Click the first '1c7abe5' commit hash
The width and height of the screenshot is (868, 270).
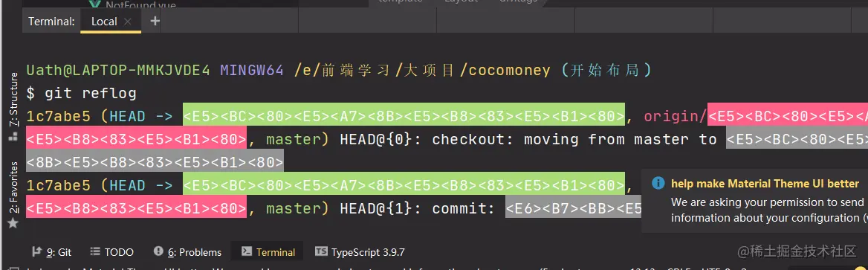[58, 116]
